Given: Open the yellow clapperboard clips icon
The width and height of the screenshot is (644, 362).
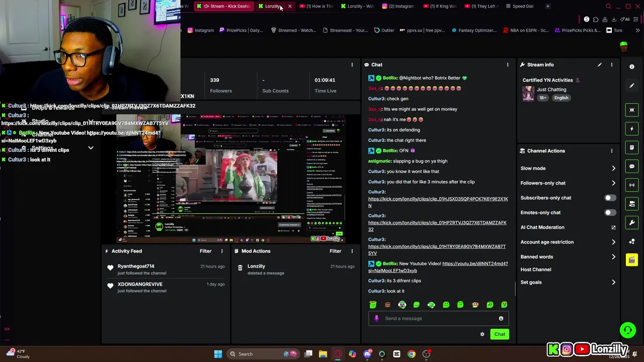Looking at the screenshot, I should tap(632, 260).
